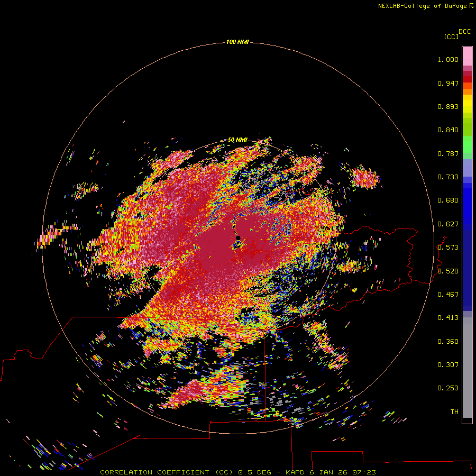Click the 50 NMI range ring label
The width and height of the screenshot is (476, 476).
point(237,140)
